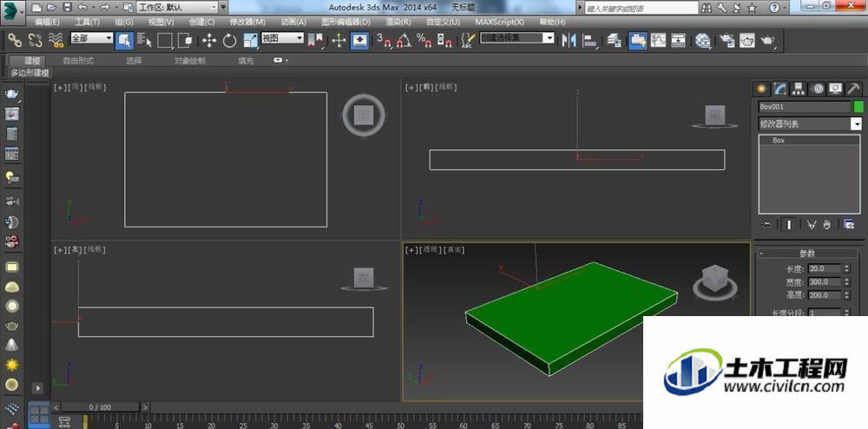Click the 多边形建模 panel button
This screenshot has height=429, width=868.
pos(30,73)
